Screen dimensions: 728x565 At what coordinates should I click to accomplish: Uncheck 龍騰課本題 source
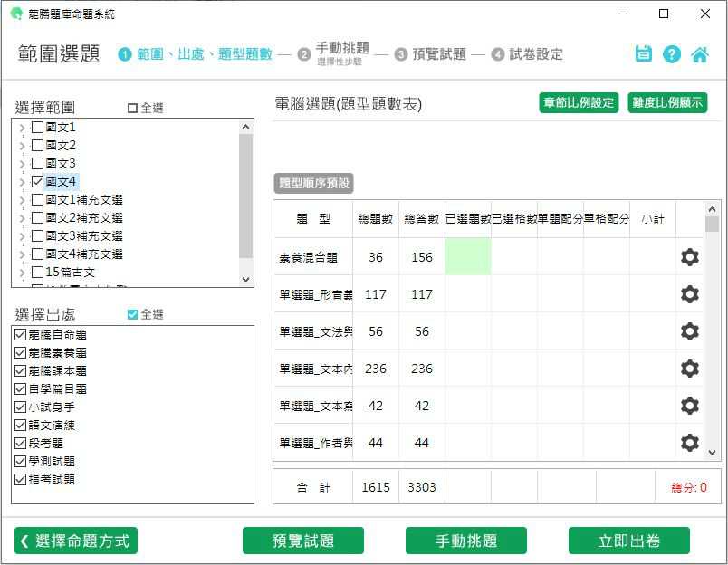click(20, 370)
